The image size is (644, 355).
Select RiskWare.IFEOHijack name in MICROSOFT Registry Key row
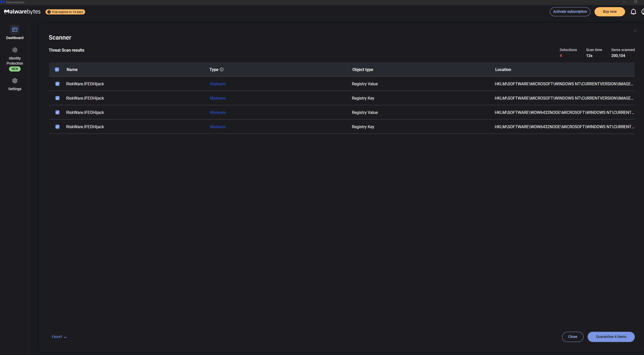[x=85, y=98]
